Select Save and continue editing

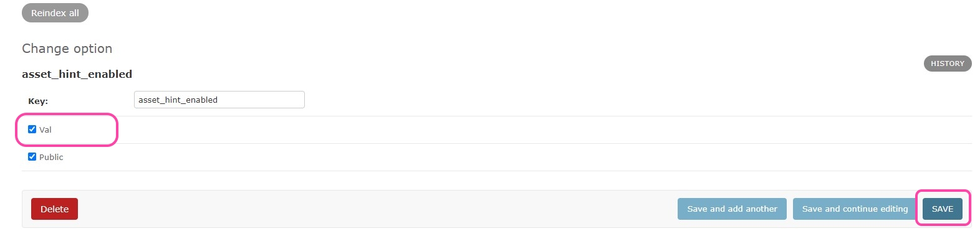coord(855,209)
